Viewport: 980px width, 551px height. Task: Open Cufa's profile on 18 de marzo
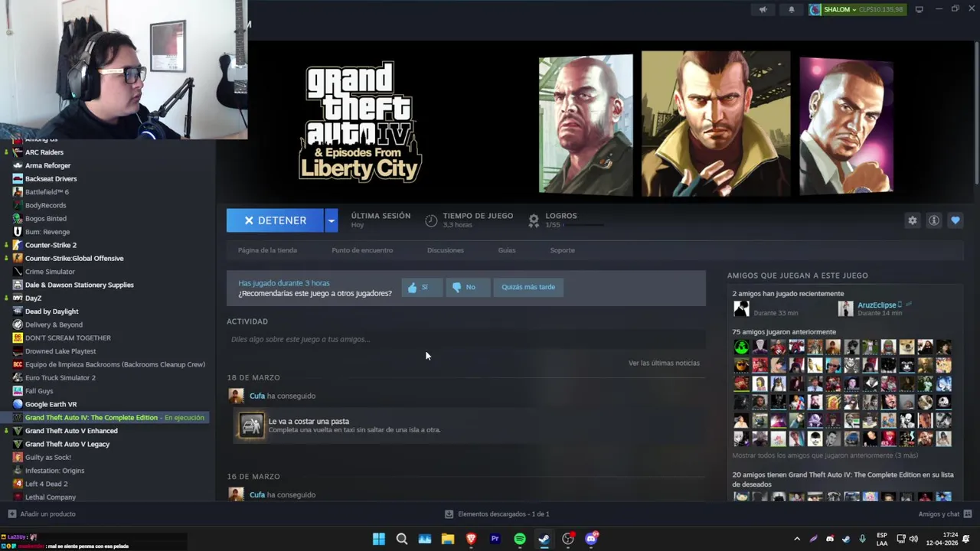coord(257,396)
